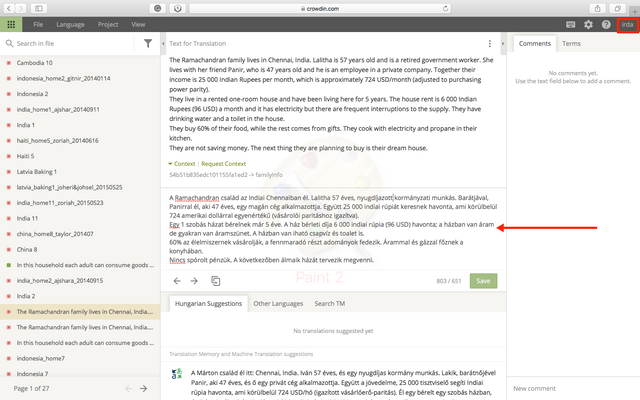640x400 pixels.
Task: Click the machine suggestion text 'A Márton család'
Action: point(213,373)
